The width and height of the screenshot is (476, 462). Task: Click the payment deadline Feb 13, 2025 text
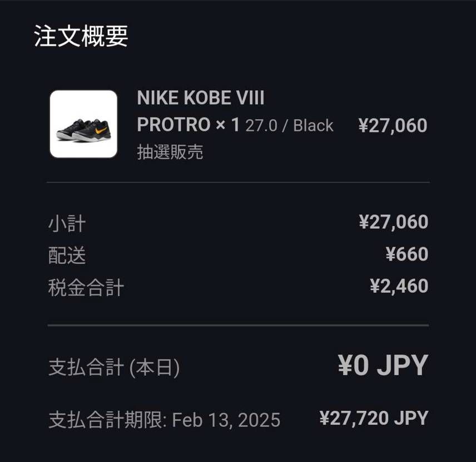226,420
